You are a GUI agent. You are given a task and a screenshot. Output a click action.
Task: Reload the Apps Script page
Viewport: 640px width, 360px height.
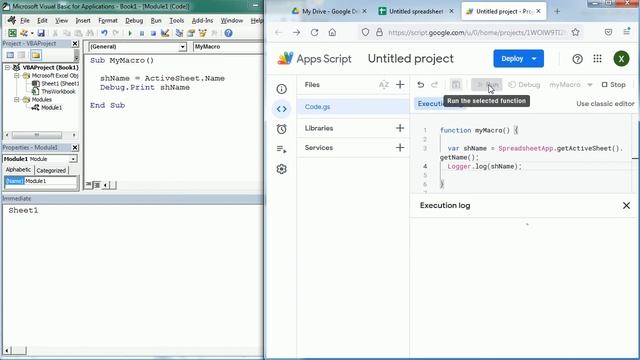pyautogui.click(x=314, y=32)
